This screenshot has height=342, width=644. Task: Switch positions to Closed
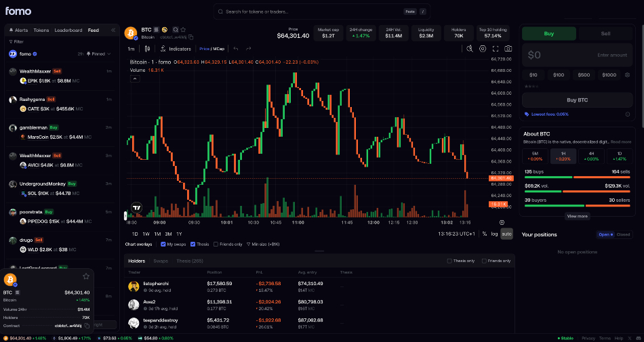click(x=623, y=234)
